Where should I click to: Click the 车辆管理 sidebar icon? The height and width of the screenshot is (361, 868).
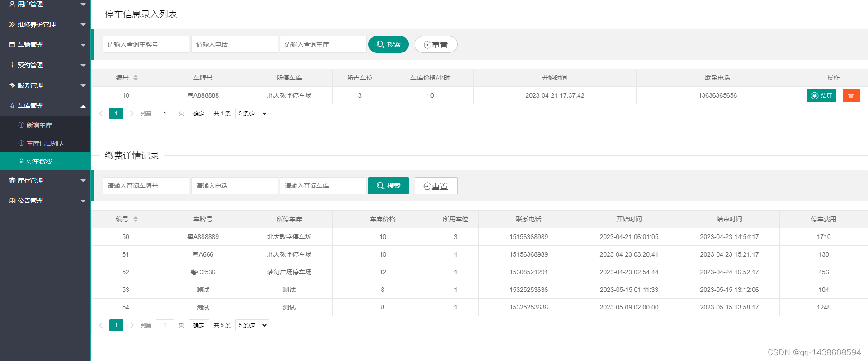point(12,45)
